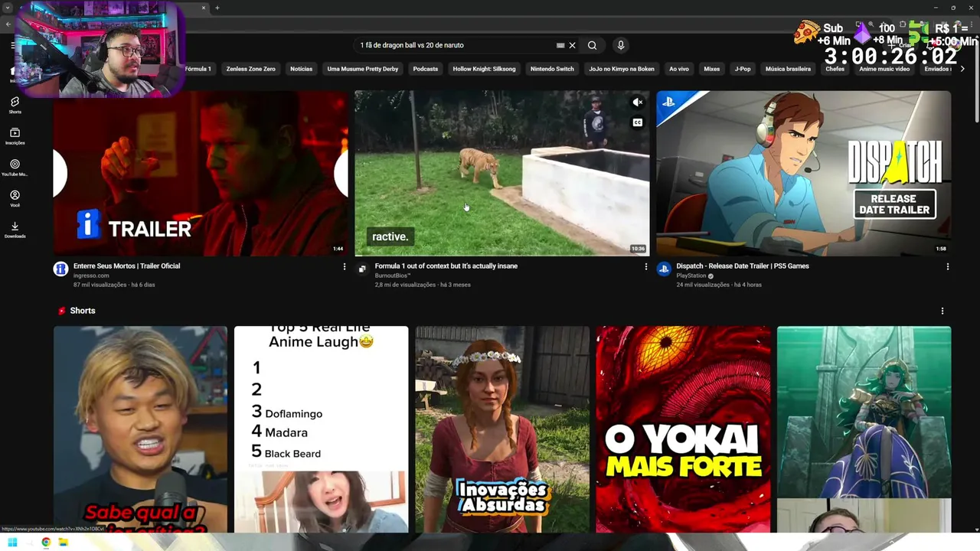Click the Shorts shelf logo icon
Image resolution: width=980 pixels, height=551 pixels.
[62, 311]
